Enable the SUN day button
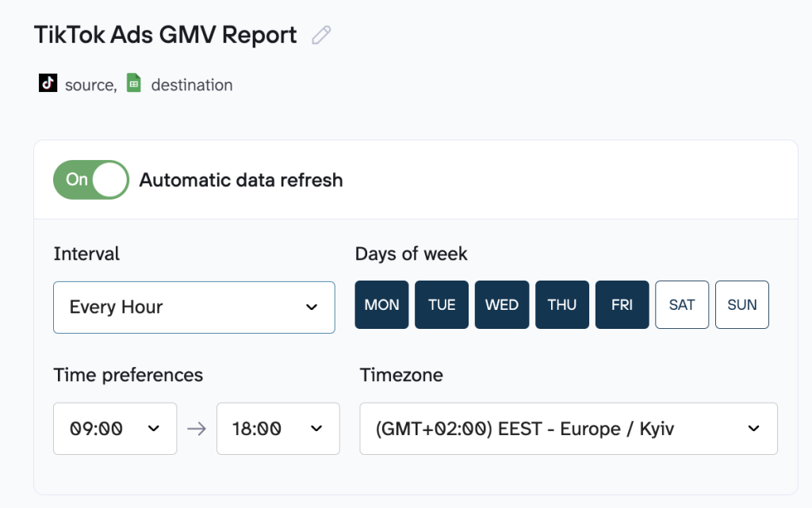Image resolution: width=812 pixels, height=508 pixels. 741,304
